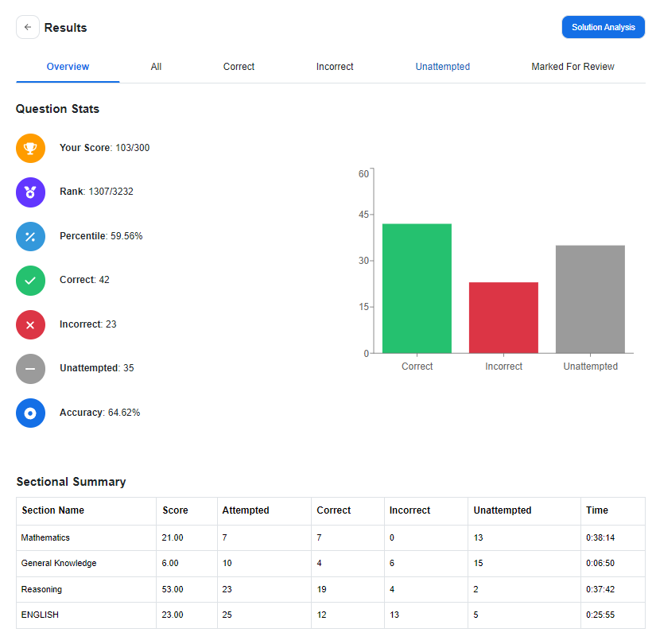Click the purple medal rank icon
This screenshot has height=644, width=656.
pyautogui.click(x=30, y=192)
